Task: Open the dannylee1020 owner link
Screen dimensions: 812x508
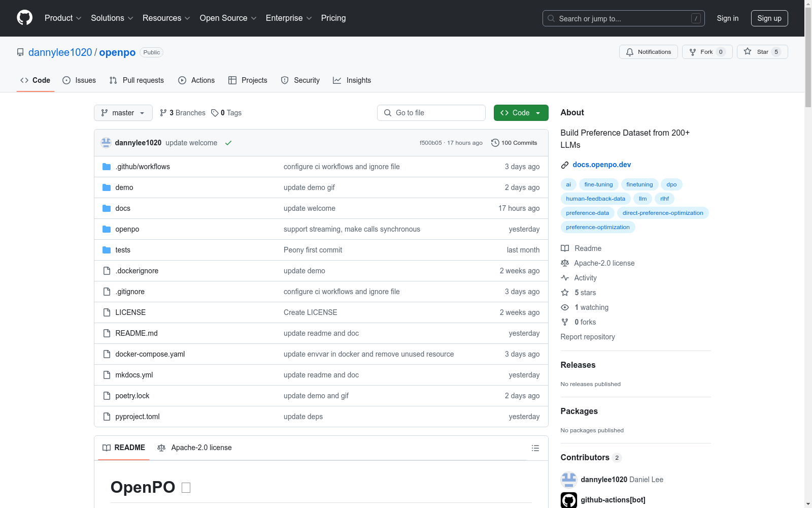Action: [60, 52]
